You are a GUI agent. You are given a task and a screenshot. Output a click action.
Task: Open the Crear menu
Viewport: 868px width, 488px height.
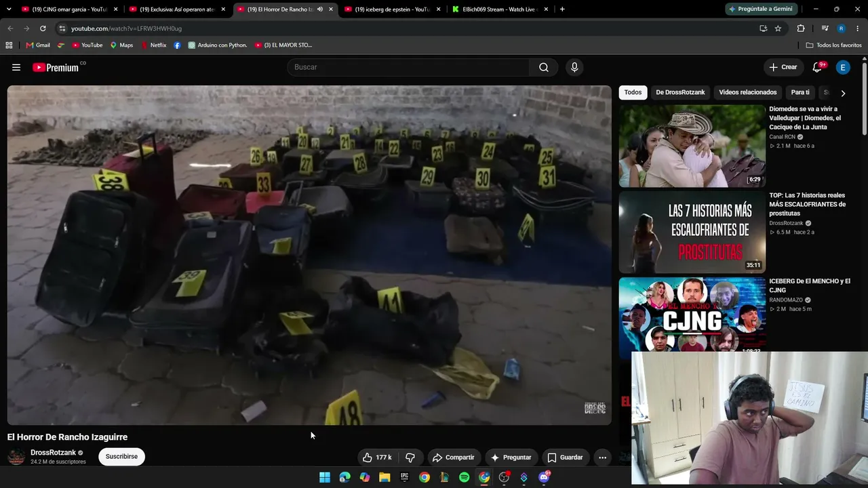pyautogui.click(x=783, y=67)
